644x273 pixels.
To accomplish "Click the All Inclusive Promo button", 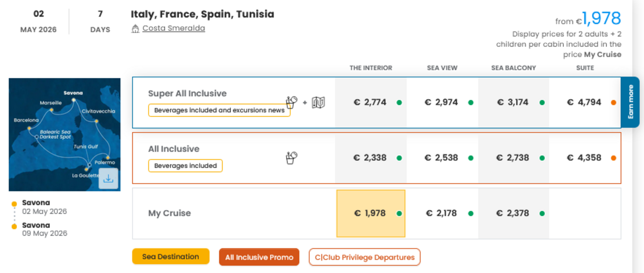I will 259,257.
